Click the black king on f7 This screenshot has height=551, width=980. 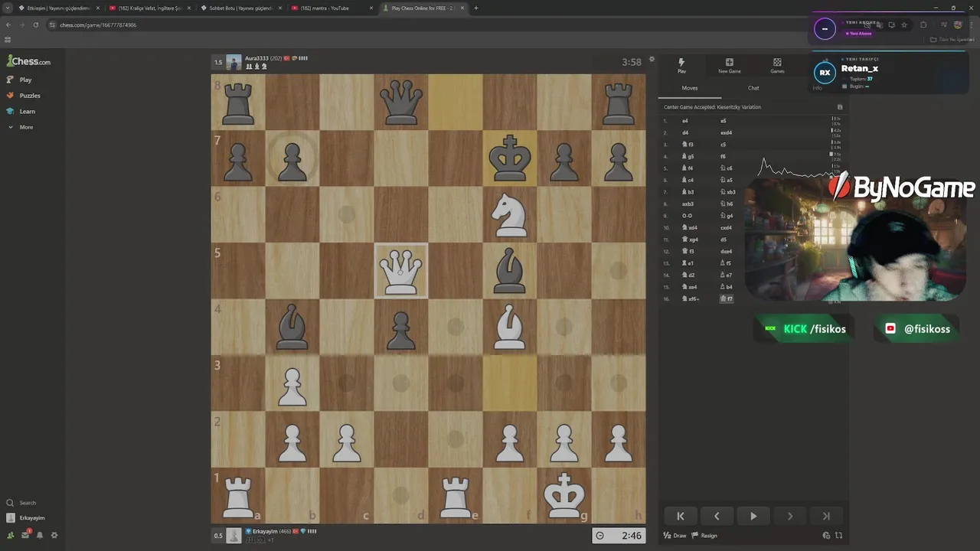point(510,158)
